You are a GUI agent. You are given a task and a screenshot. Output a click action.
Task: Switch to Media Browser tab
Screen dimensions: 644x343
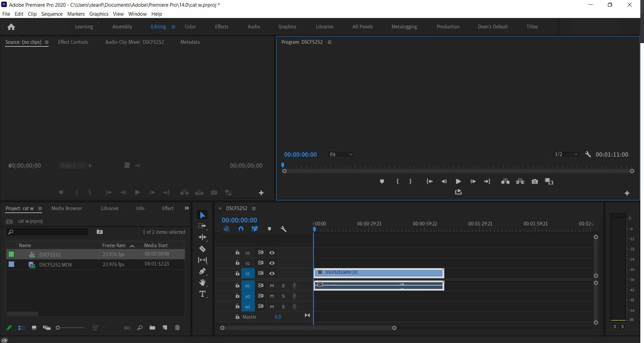67,208
